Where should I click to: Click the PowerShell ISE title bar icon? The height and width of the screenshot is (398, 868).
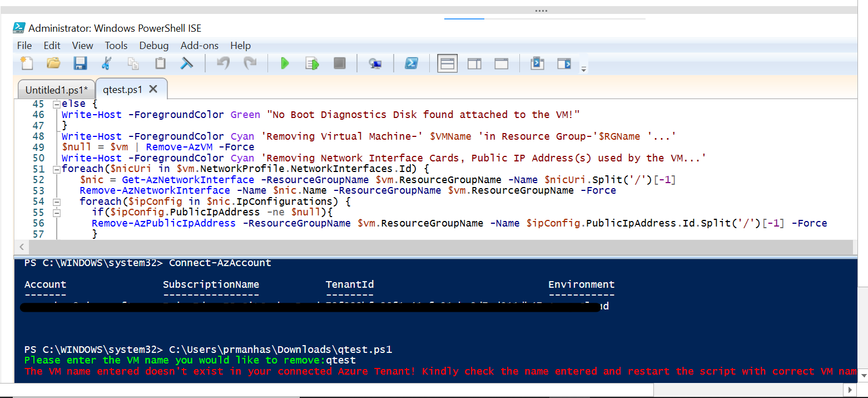[x=19, y=28]
